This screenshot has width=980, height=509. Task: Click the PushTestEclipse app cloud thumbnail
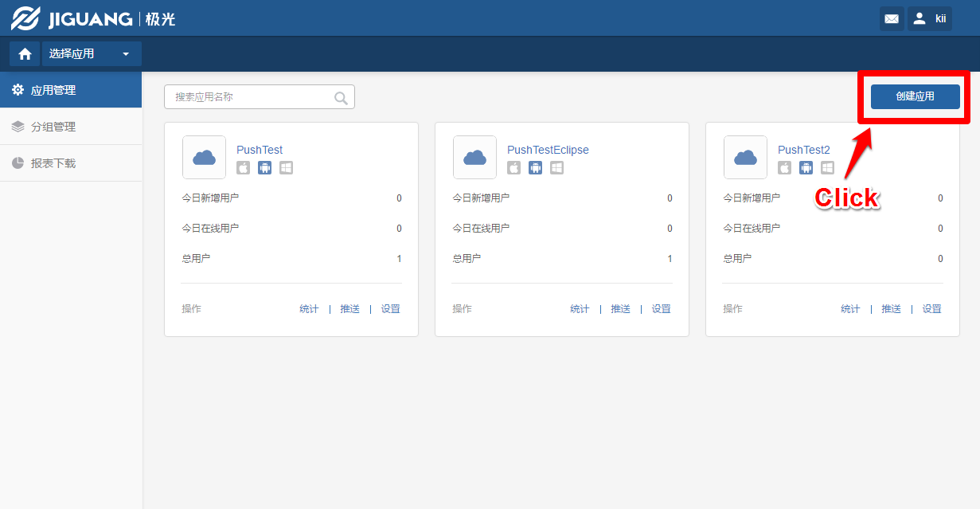coord(474,157)
